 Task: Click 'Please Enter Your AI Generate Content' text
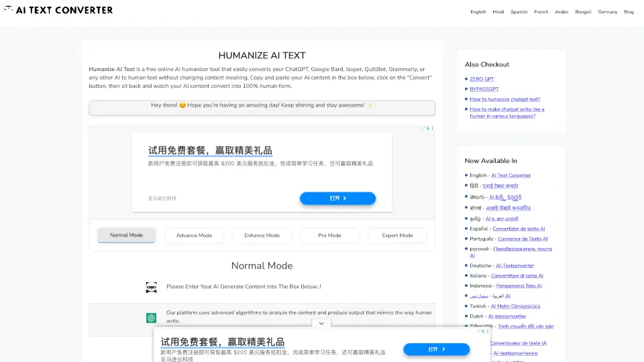pyautogui.click(x=244, y=286)
